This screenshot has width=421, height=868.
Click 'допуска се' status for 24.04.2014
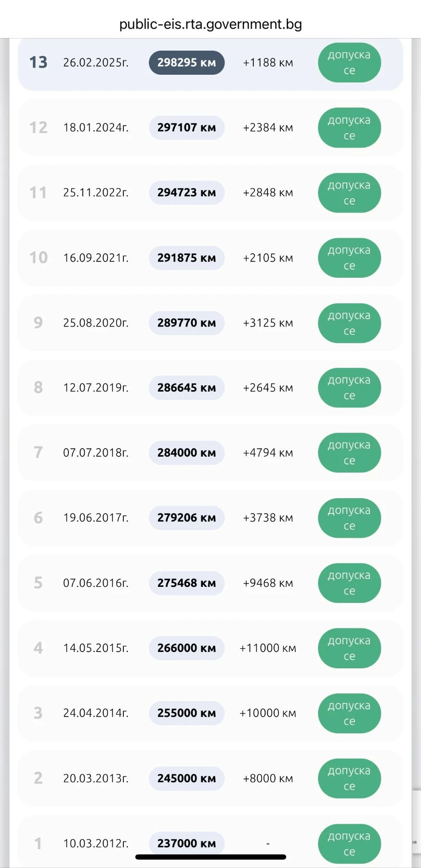pyautogui.click(x=349, y=713)
